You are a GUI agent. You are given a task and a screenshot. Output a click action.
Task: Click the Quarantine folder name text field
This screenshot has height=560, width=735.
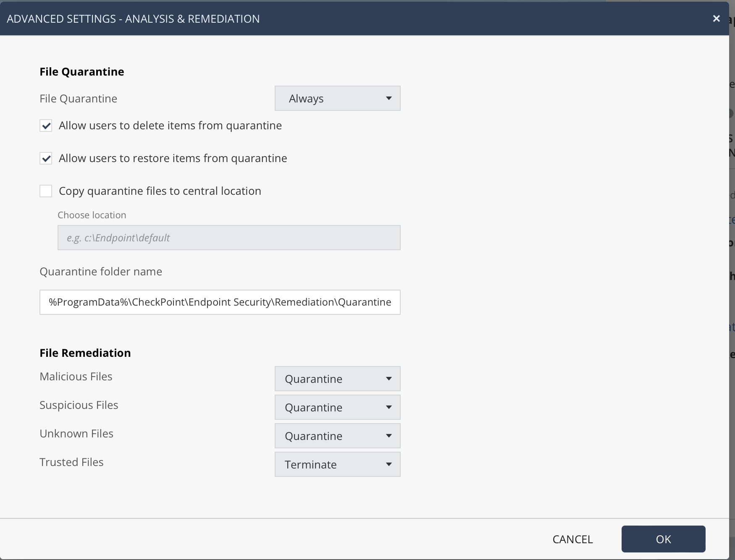[x=220, y=302]
